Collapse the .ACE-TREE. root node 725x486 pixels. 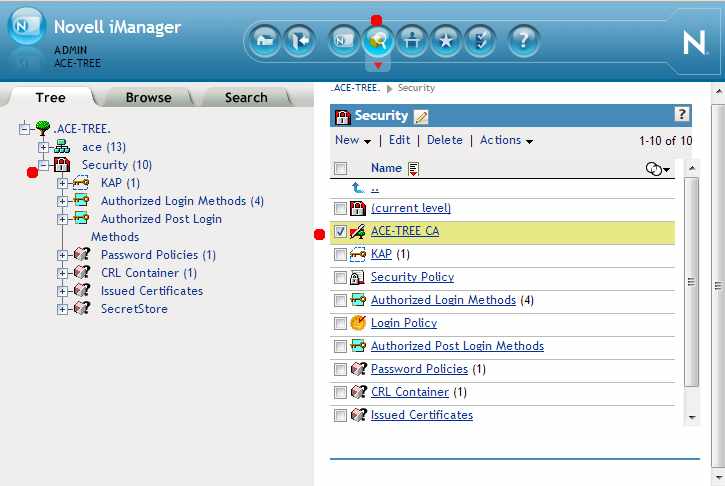[24, 129]
